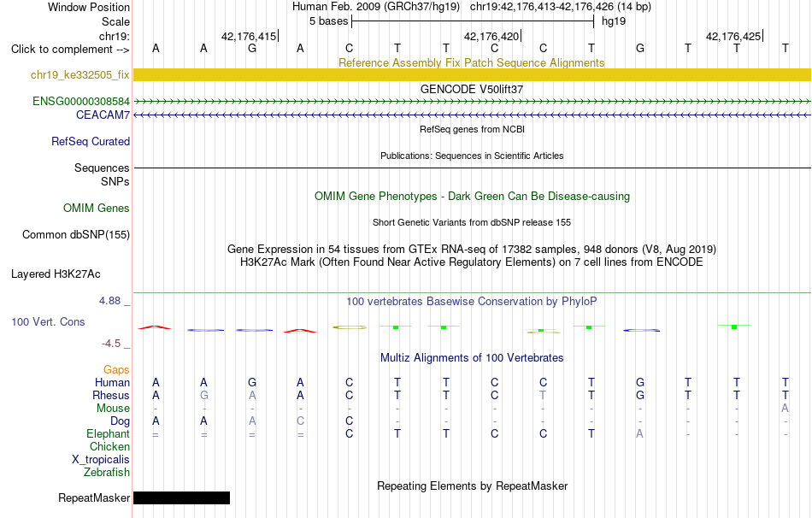Click Reference Assembly Fix Patch Sequence Alignments title
This screenshot has height=518, width=812.
click(x=471, y=62)
